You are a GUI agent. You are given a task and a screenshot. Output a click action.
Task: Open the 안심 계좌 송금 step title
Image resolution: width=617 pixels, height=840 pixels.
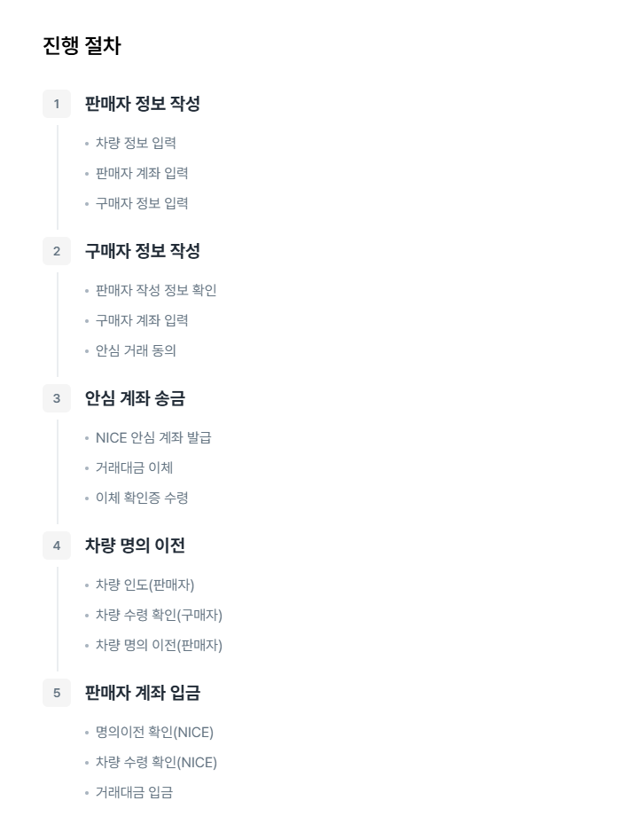tap(135, 398)
